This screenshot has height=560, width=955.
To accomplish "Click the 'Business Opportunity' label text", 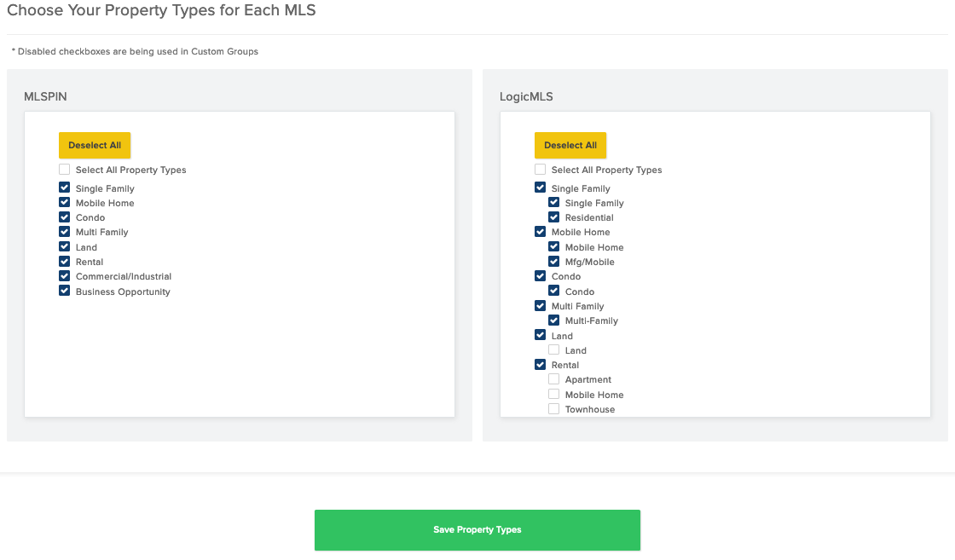I will coord(123,292).
